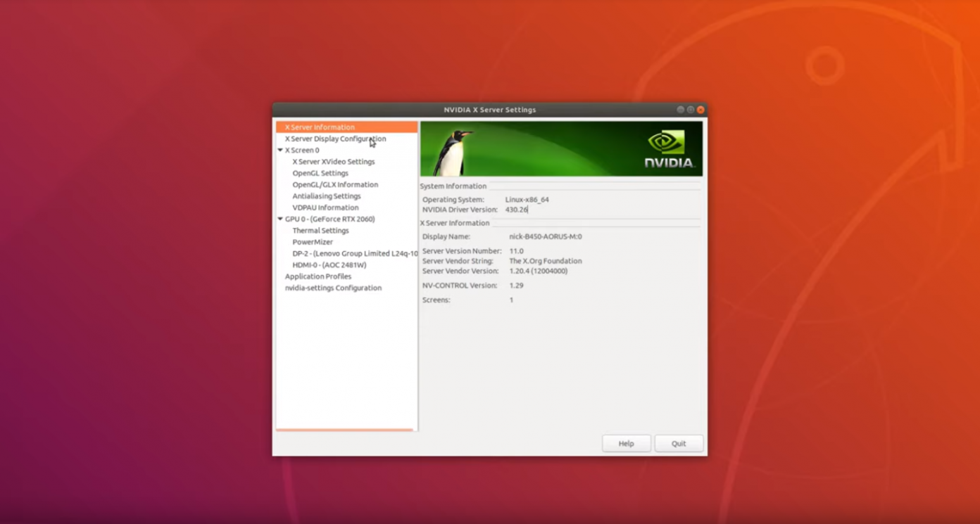Collapse the X Screen 0 tree arrow
This screenshot has width=980, height=524.
tap(280, 151)
